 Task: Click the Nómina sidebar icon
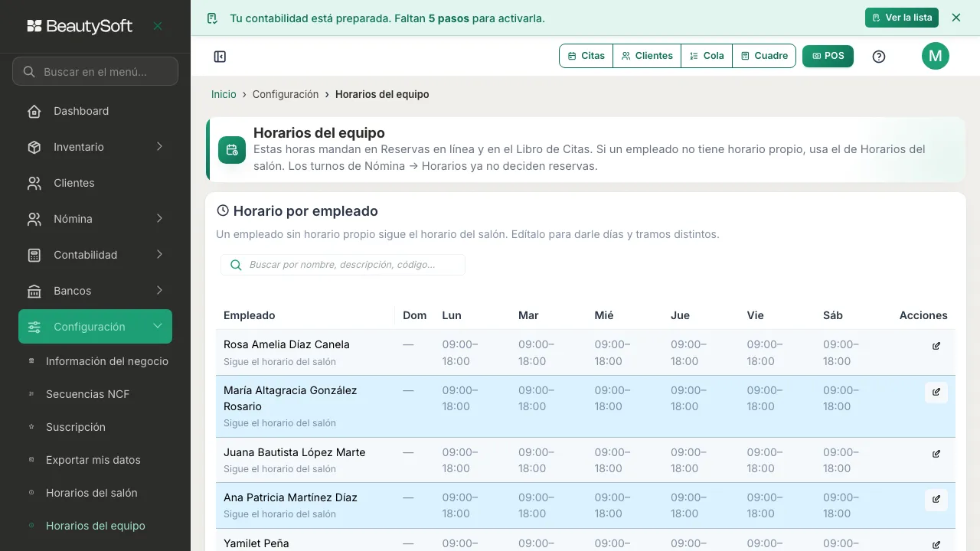point(34,219)
